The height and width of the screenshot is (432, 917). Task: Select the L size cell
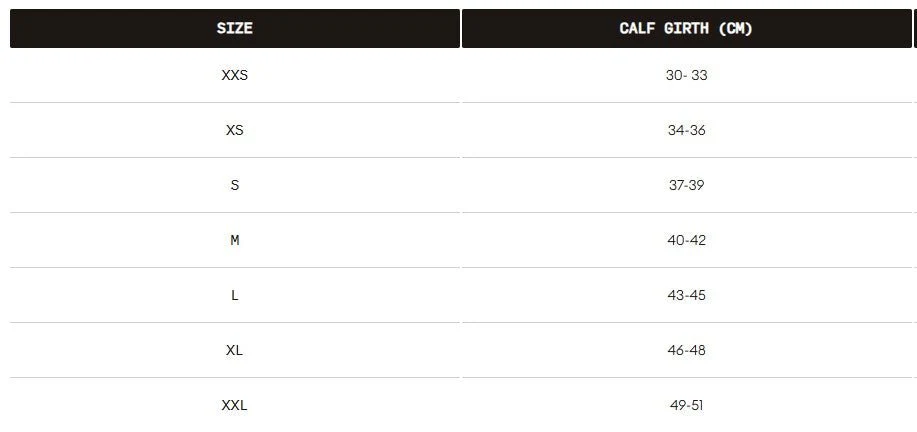point(235,295)
